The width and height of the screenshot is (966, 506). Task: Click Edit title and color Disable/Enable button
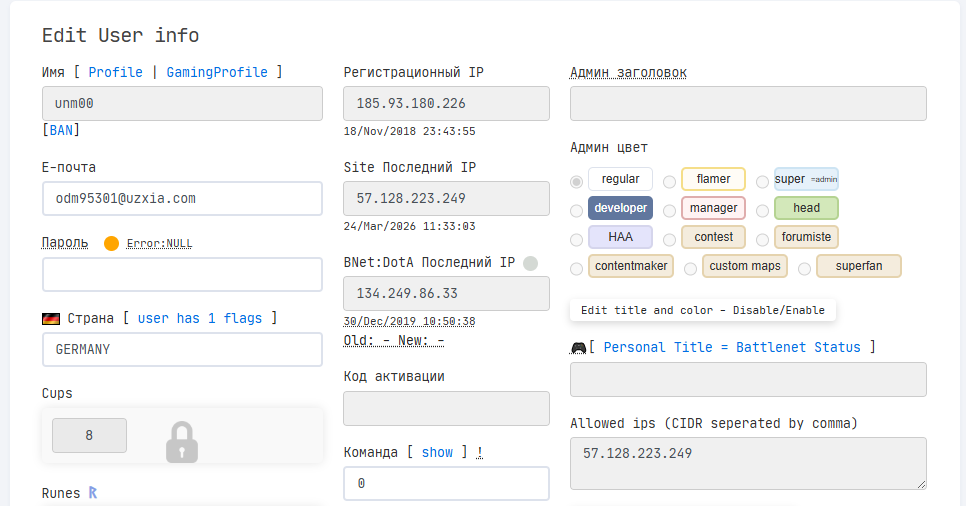pos(703,310)
